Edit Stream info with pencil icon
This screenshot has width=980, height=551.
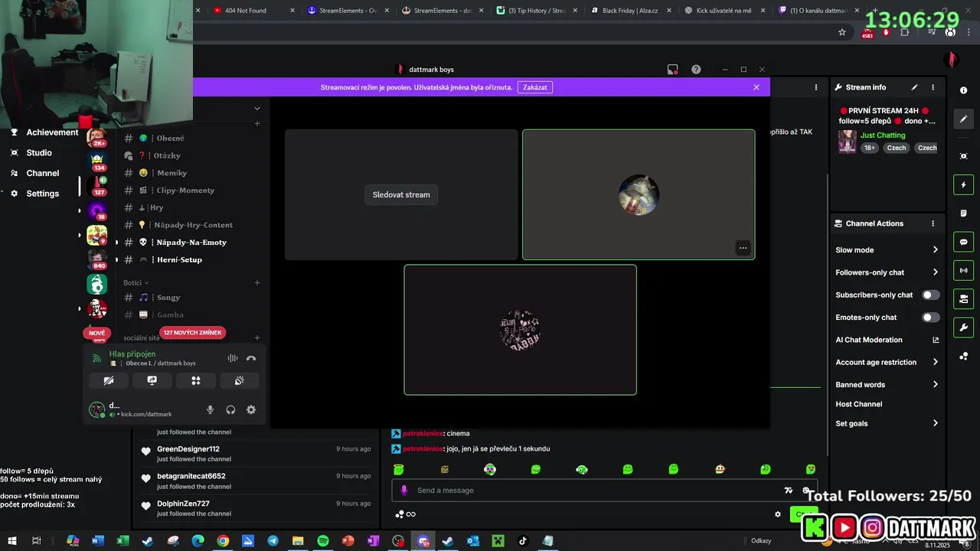point(914,87)
